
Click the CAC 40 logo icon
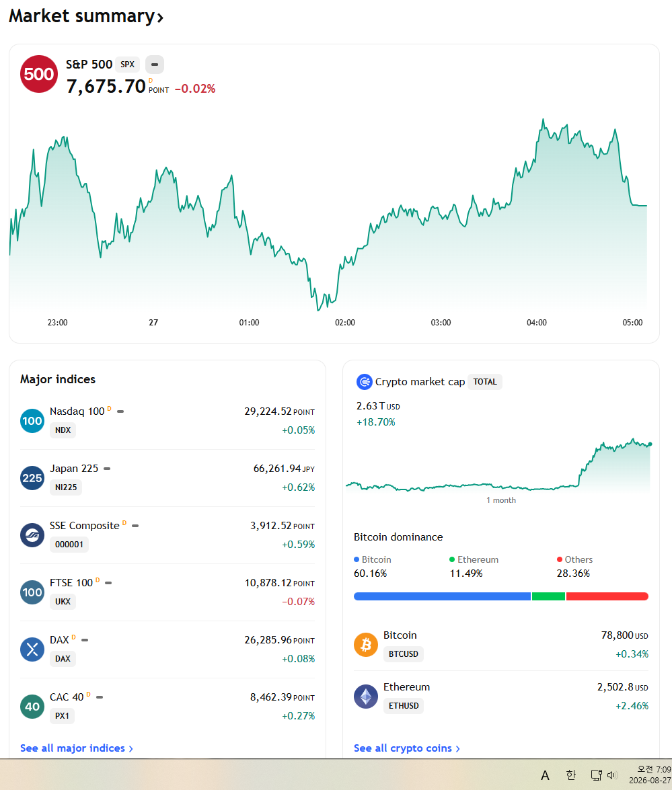tap(32, 707)
